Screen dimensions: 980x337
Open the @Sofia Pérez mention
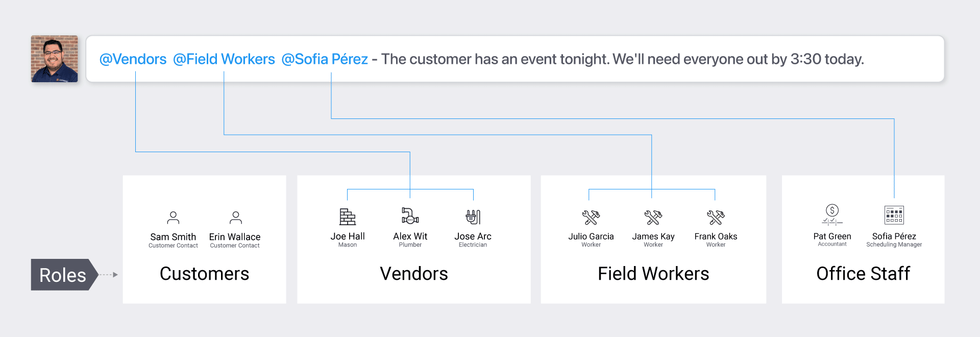(325, 59)
